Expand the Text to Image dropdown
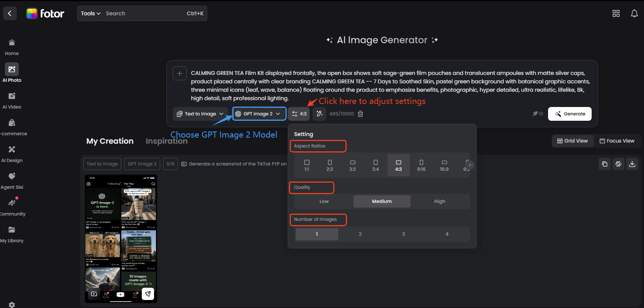Screen dimensions: 644x308 point(200,114)
